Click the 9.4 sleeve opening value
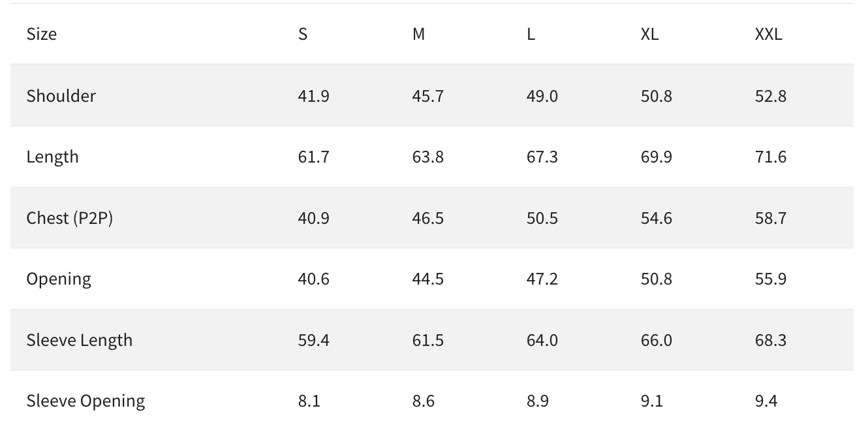Screen dimensions: 868x436 click(766, 401)
